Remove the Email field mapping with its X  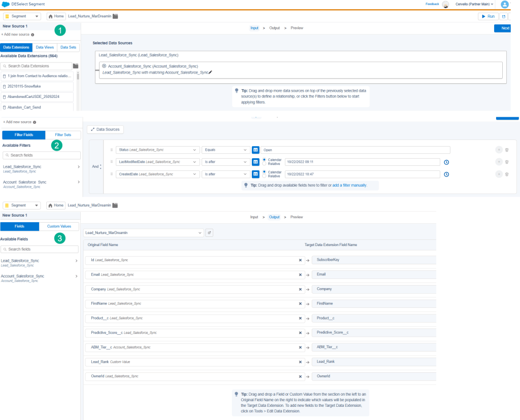point(300,274)
